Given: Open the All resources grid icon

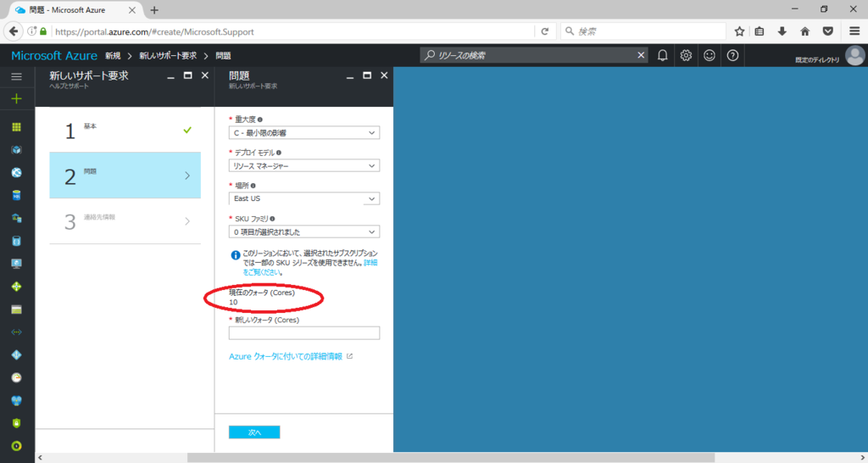Looking at the screenshot, I should click(17, 127).
